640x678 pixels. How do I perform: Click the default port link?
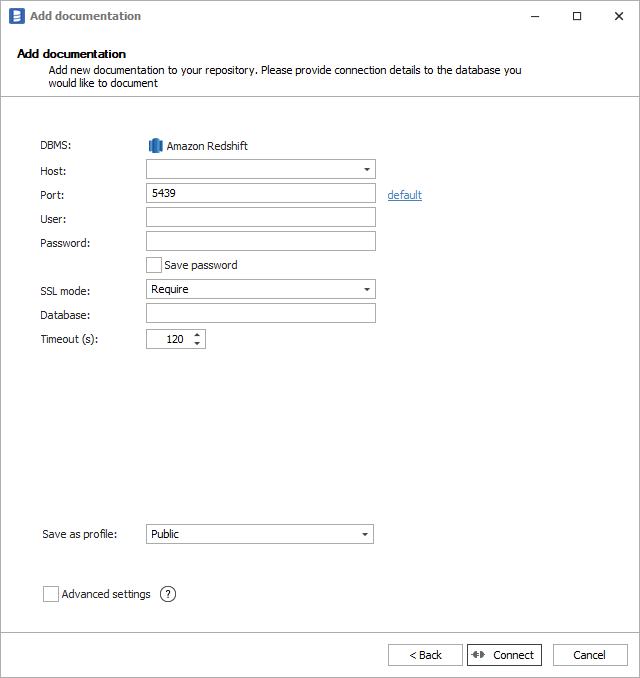click(404, 195)
